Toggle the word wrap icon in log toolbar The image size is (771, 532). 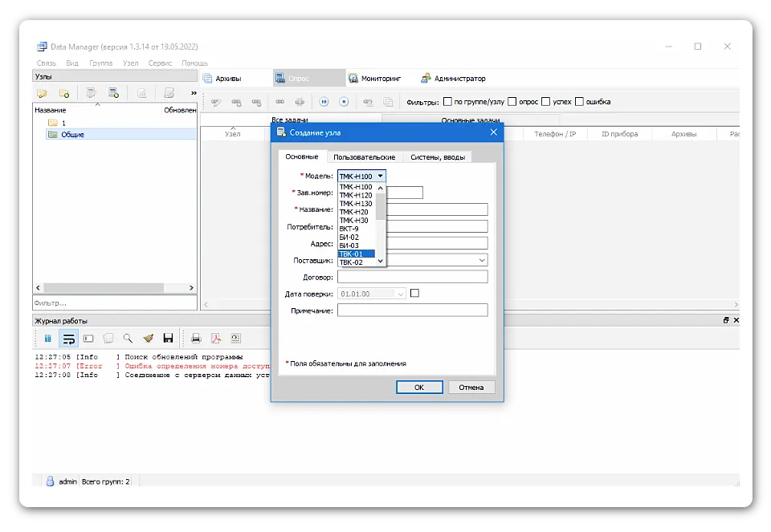[68, 339]
